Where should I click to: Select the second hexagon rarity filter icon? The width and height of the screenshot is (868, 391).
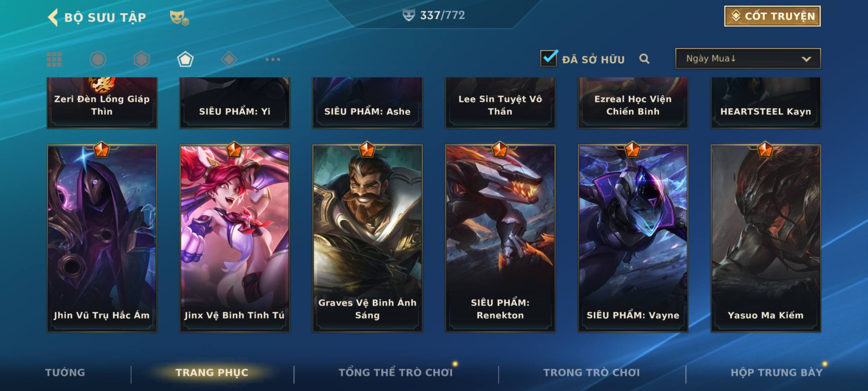[x=141, y=59]
